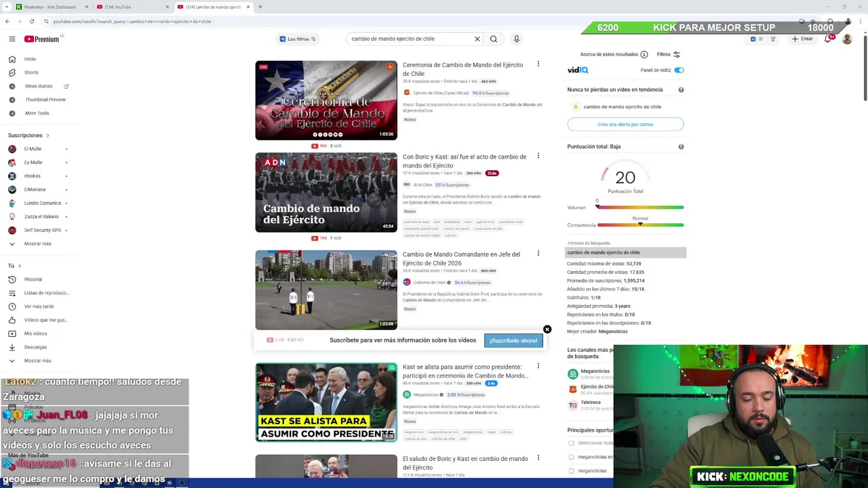Open Gobierno de Chile channel link
The width and height of the screenshot is (868, 488).
[x=429, y=282]
